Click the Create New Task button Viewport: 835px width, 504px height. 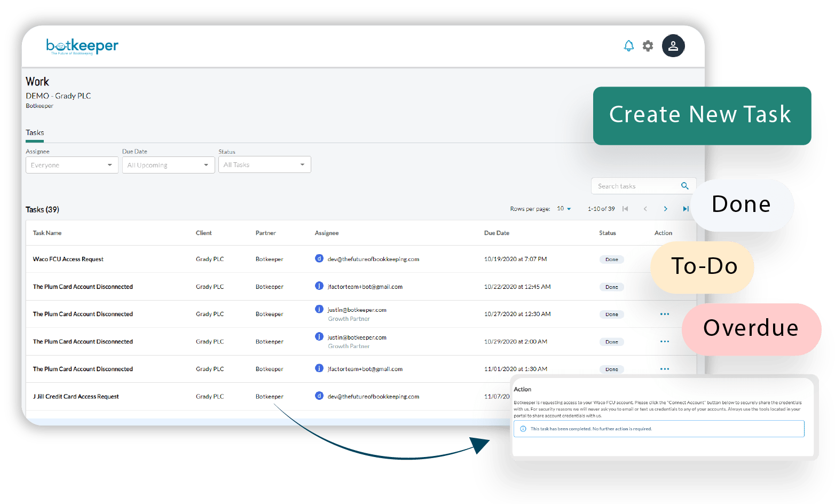pyautogui.click(x=702, y=115)
